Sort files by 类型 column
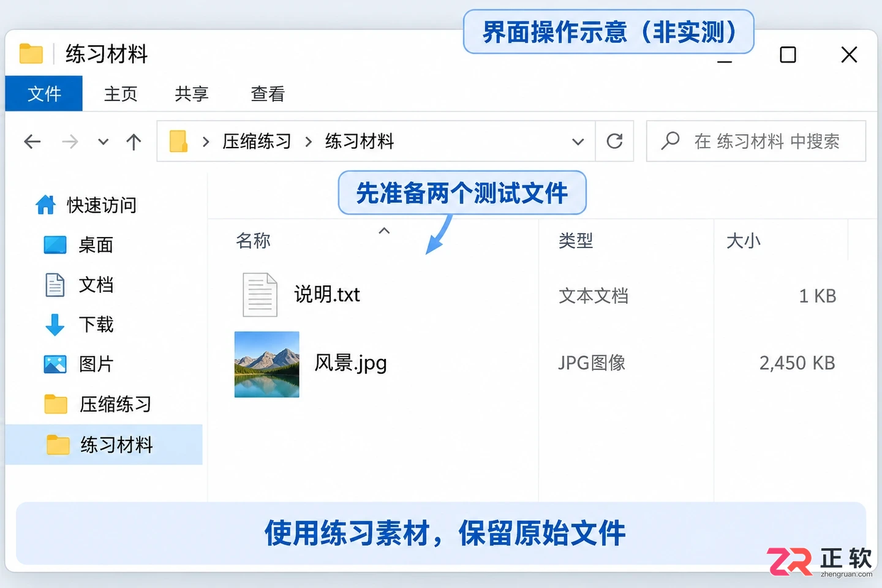 (576, 240)
